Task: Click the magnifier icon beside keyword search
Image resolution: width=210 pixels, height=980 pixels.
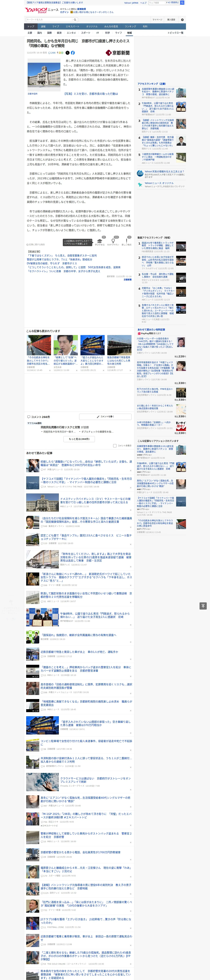Action: pos(75,20)
